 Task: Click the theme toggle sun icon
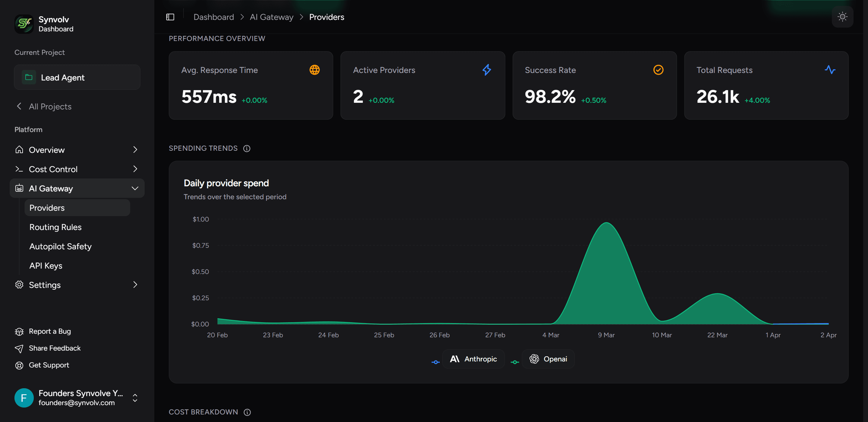(842, 16)
